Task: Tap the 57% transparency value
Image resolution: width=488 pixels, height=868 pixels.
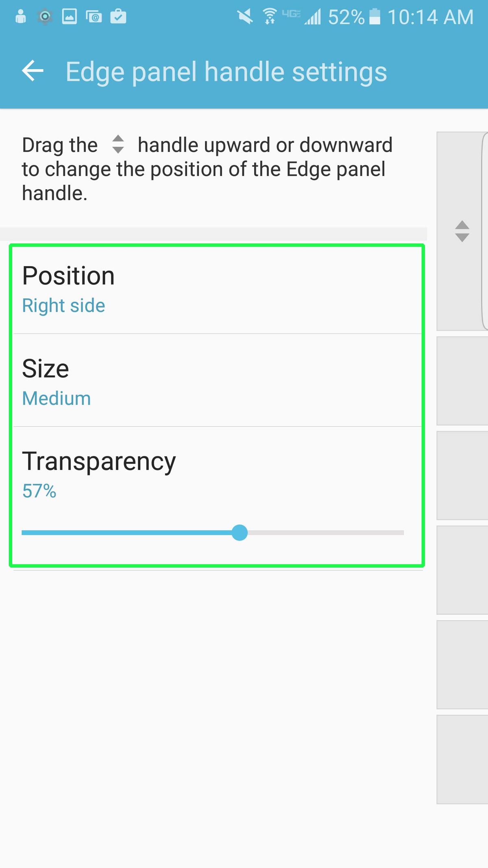Action: pyautogui.click(x=39, y=492)
